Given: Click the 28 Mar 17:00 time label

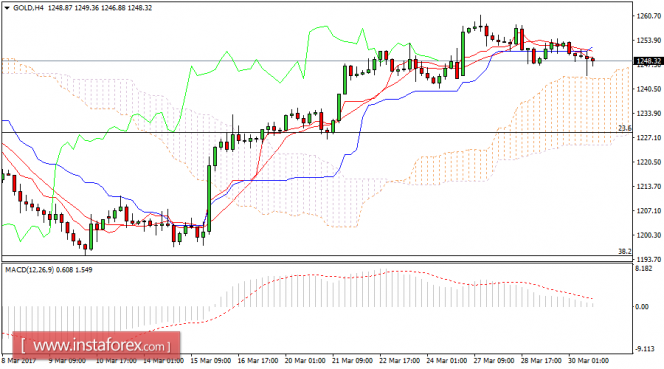Looking at the screenshot, I should [541, 361].
